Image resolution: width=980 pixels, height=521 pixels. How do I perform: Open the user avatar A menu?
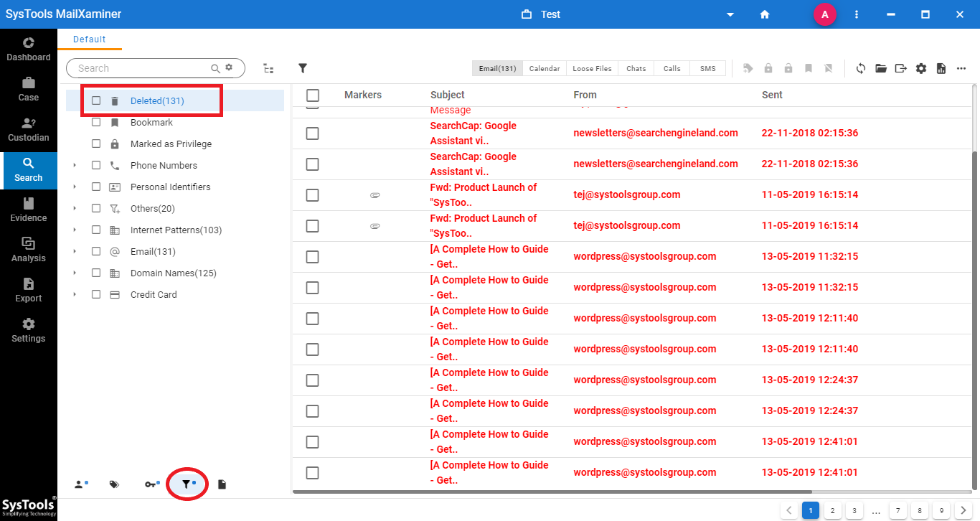(x=825, y=14)
